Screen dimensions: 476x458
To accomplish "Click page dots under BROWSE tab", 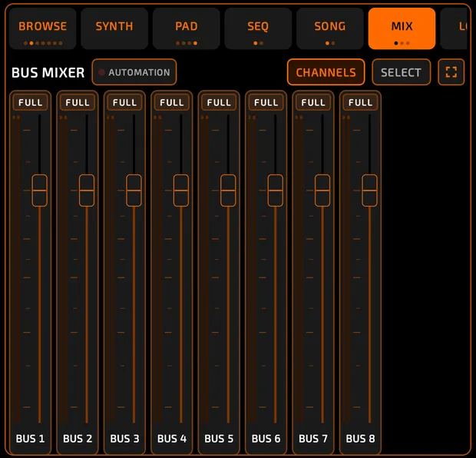I will click(43, 43).
